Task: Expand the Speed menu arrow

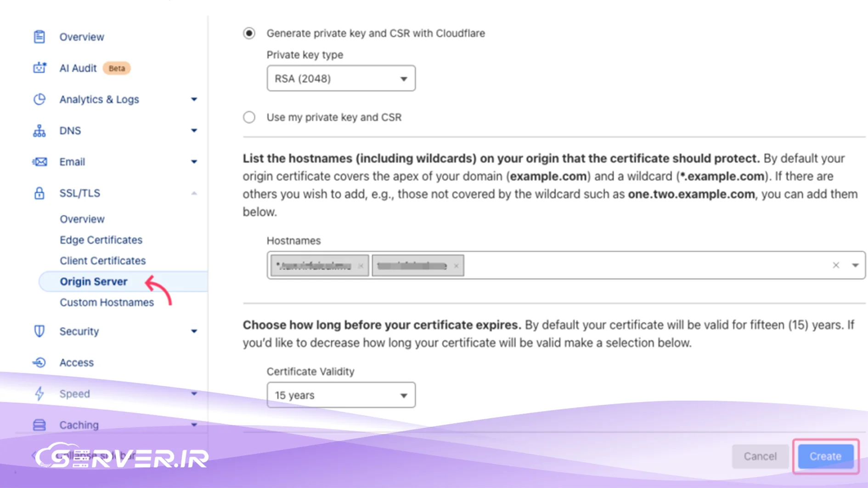Action: (194, 394)
